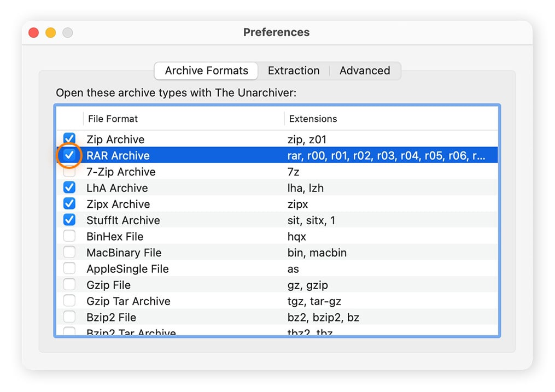555x392 pixels.
Task: Uncheck the Zipx Archive checkbox
Action: [69, 204]
